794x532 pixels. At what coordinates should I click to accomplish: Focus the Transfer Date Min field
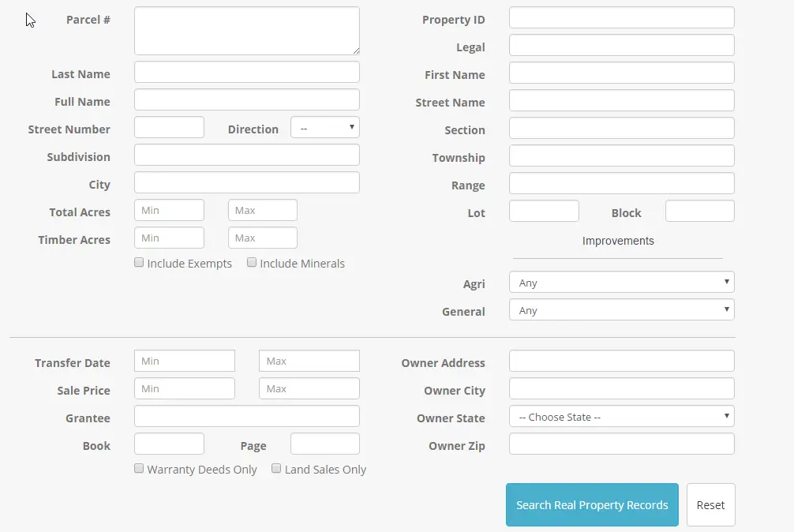184,362
